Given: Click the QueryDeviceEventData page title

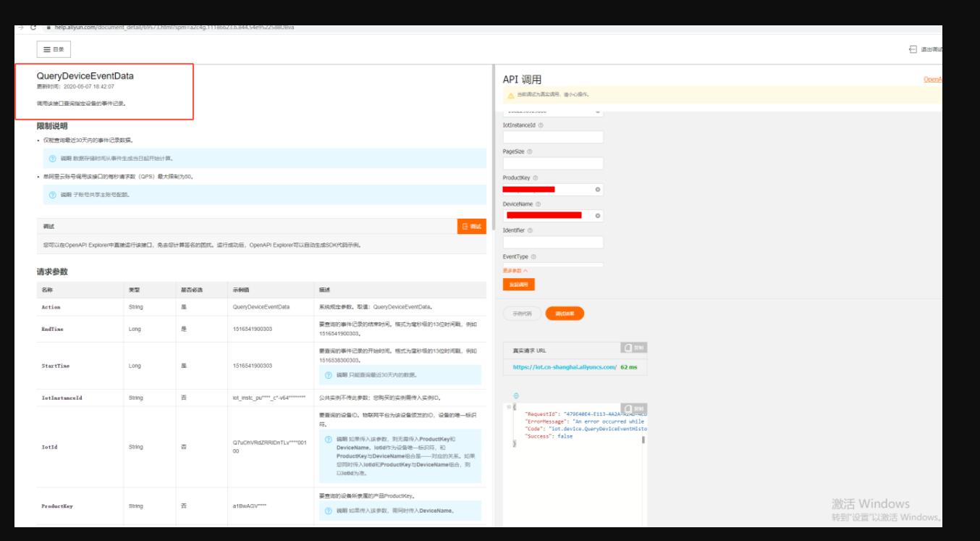Looking at the screenshot, I should (85, 76).
